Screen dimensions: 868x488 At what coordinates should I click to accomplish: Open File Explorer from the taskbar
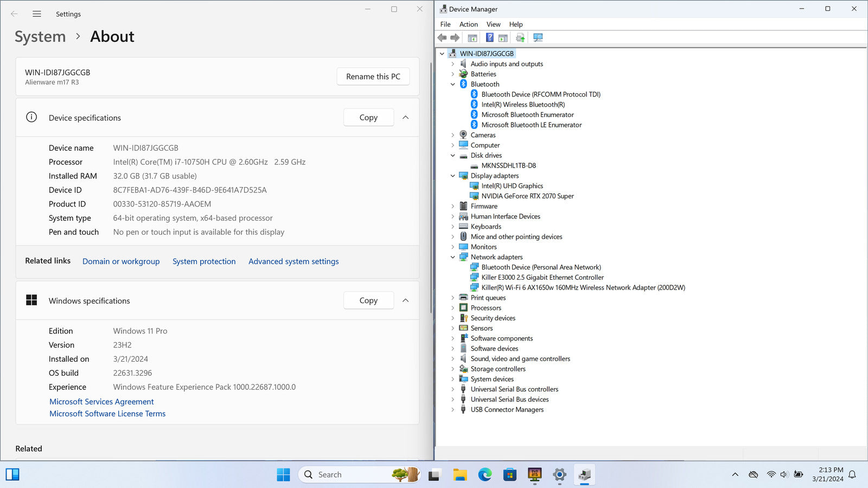click(460, 474)
